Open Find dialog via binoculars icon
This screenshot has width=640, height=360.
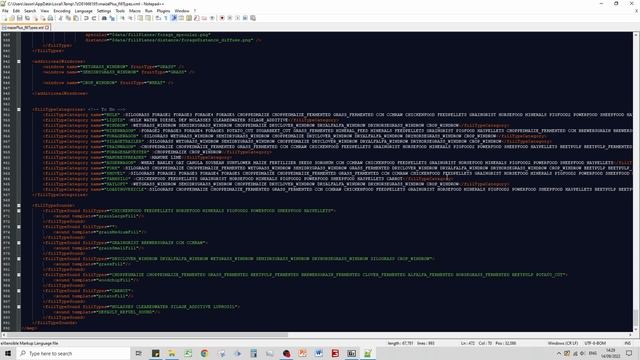coord(104,18)
